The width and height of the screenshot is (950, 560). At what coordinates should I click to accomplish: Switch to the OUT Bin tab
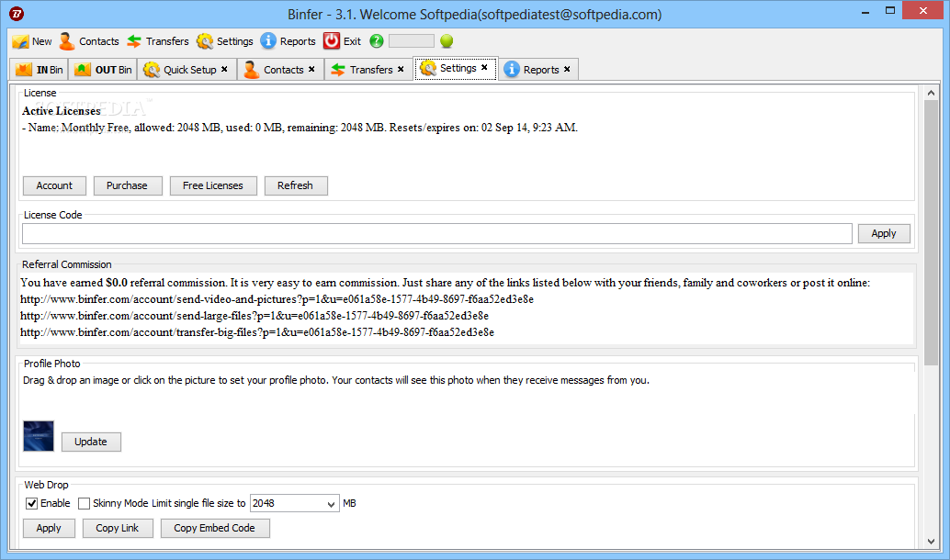point(103,70)
